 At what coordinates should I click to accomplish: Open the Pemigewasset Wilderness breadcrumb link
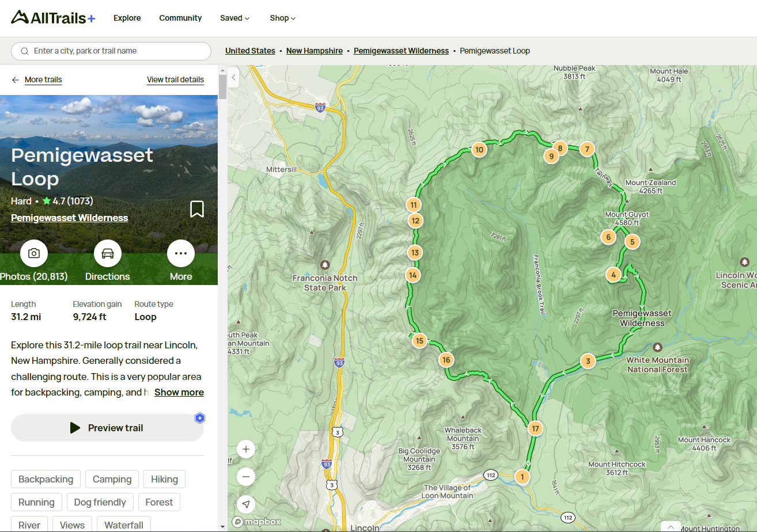[401, 51]
